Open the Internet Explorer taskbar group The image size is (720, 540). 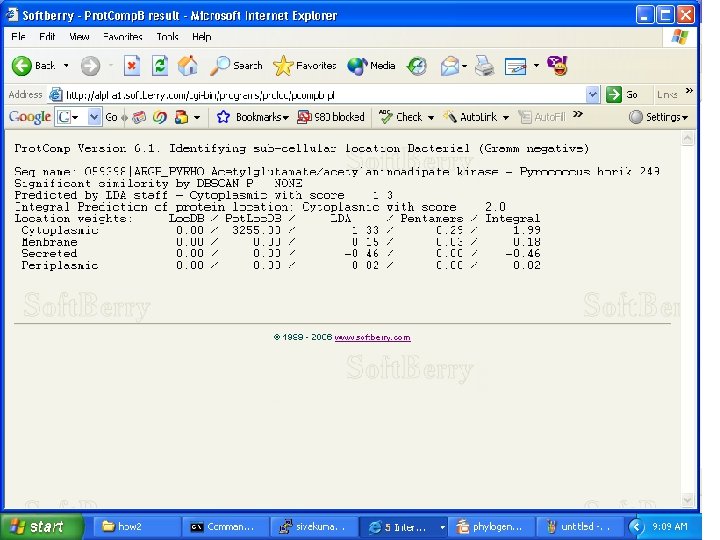402,526
